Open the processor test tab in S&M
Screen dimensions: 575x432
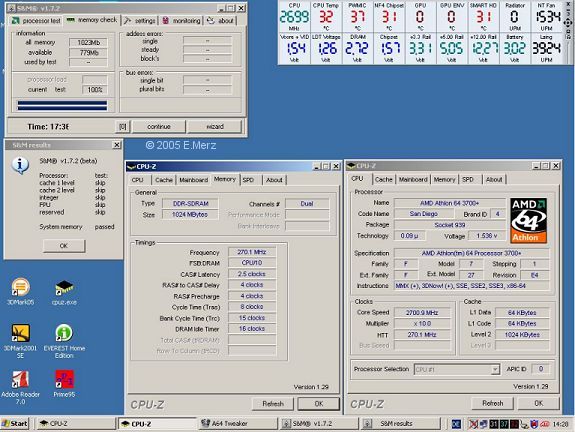pos(36,21)
